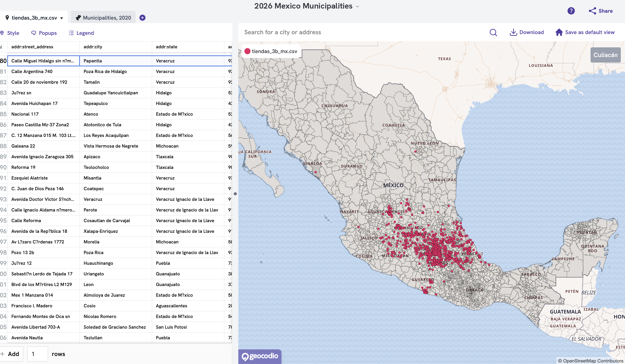The width and height of the screenshot is (625, 364).
Task: Click the addr:city column header
Action: (x=116, y=47)
